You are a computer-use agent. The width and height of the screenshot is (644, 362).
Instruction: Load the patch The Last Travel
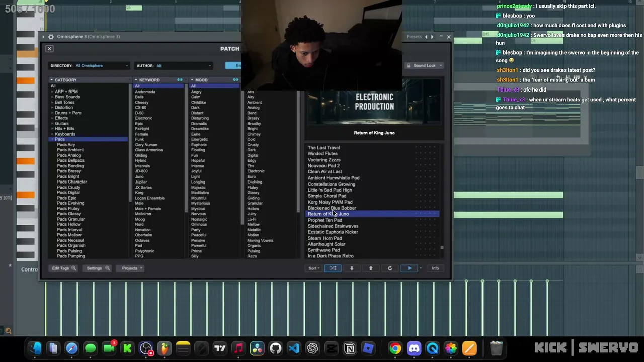[324, 148]
